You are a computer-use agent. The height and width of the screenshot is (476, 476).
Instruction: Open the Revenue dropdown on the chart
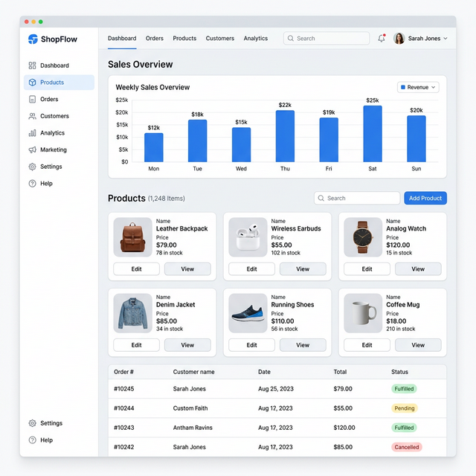pos(418,87)
